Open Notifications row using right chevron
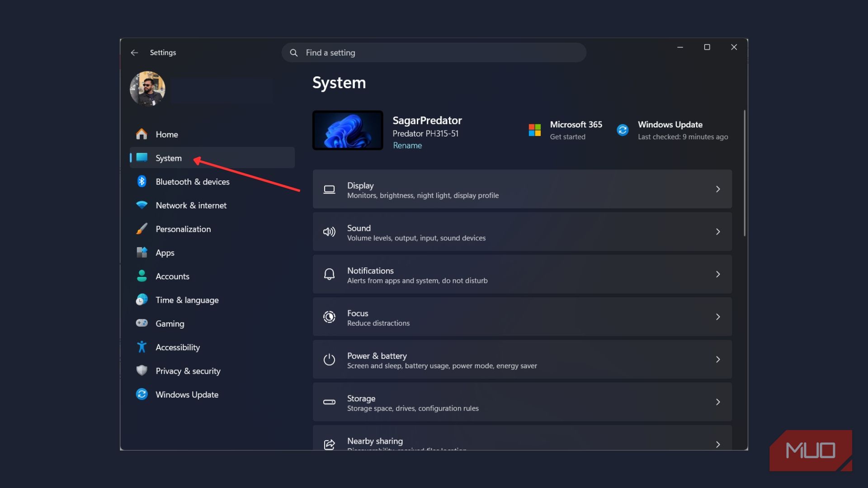 (x=718, y=274)
